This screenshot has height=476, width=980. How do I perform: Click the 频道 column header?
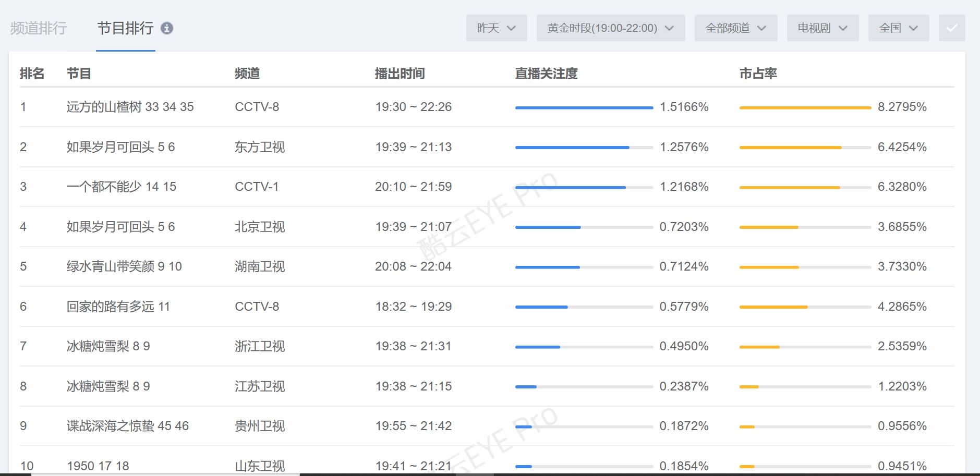coord(247,74)
